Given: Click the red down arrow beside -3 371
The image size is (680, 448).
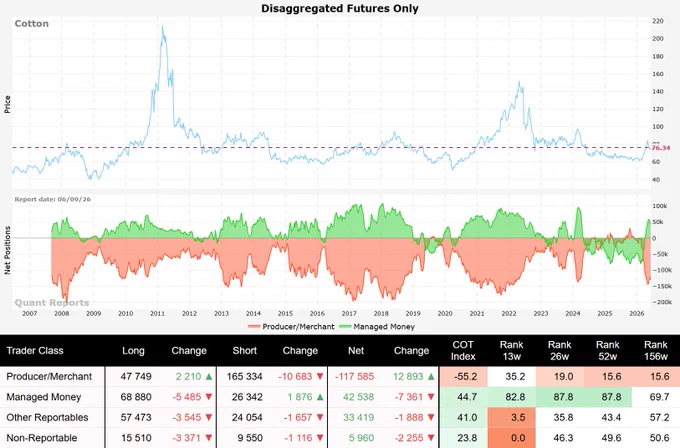Looking at the screenshot, I should click(x=209, y=438).
